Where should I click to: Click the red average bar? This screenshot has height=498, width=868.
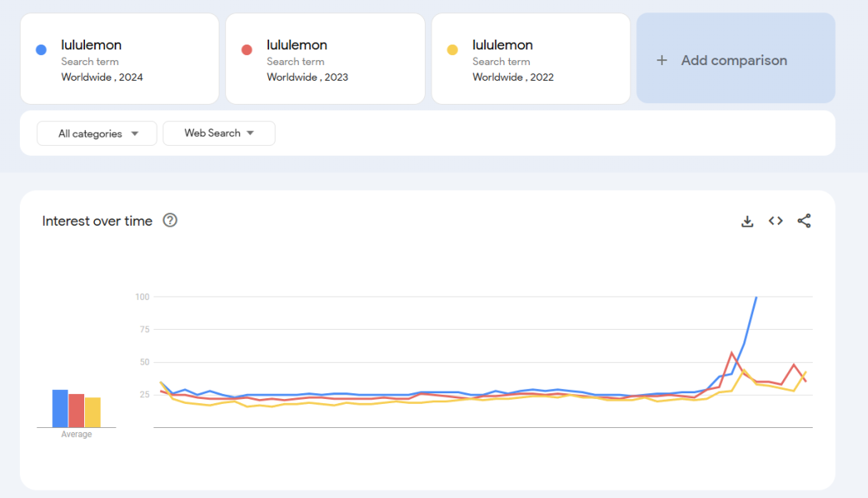[x=77, y=411]
